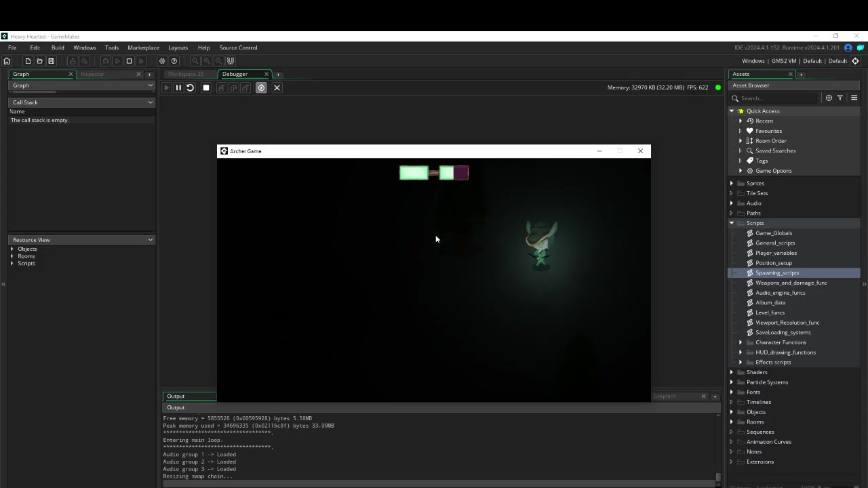The image size is (868, 488).
Task: Pause the debugger execution
Action: (178, 87)
